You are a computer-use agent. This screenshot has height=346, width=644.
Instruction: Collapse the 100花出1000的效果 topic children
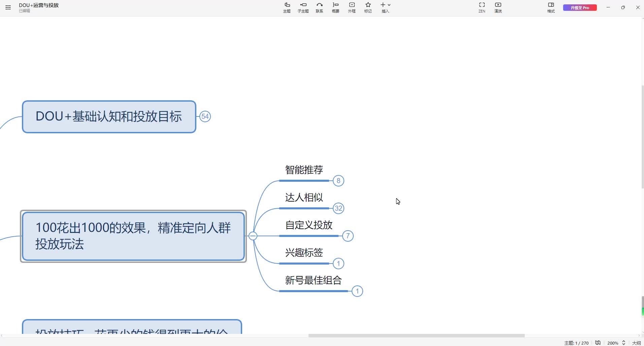(x=253, y=236)
